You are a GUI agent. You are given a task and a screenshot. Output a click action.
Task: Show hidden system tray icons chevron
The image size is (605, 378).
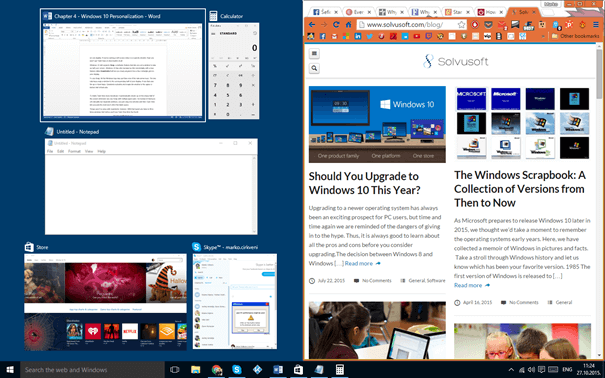pyautogui.click(x=511, y=370)
